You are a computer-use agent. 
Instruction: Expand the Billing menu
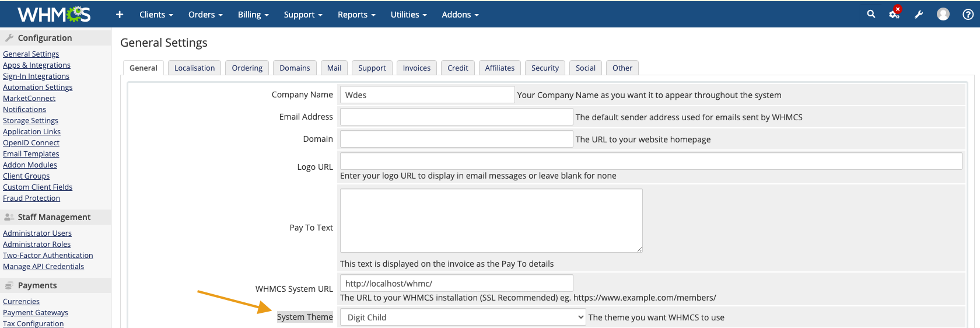pos(253,15)
